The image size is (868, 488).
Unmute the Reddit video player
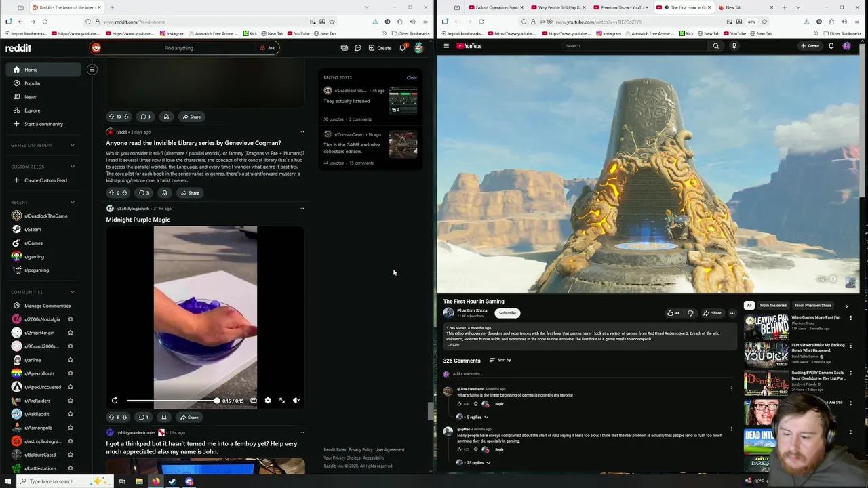coord(296,401)
